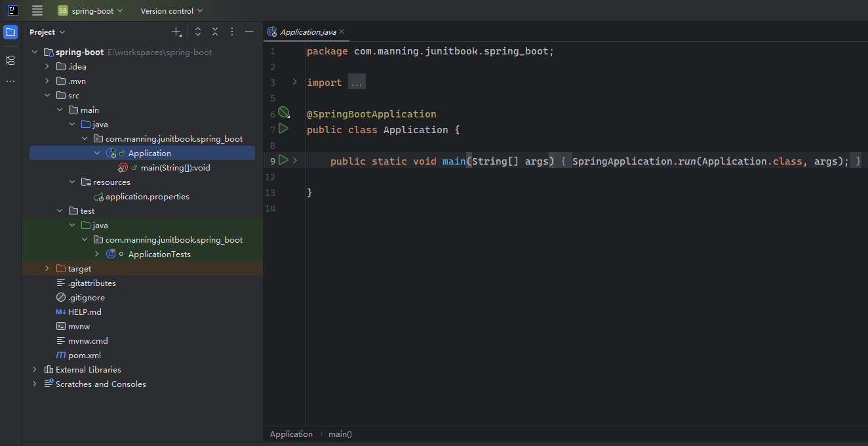Switch to the Application.java editor tab
The height and width of the screenshot is (446, 868).
coord(306,31)
